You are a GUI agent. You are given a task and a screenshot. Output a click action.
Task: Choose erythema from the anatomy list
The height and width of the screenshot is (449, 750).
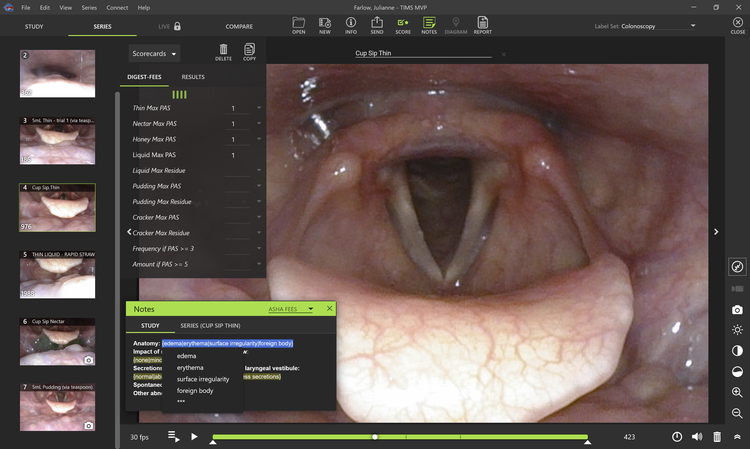(x=190, y=368)
